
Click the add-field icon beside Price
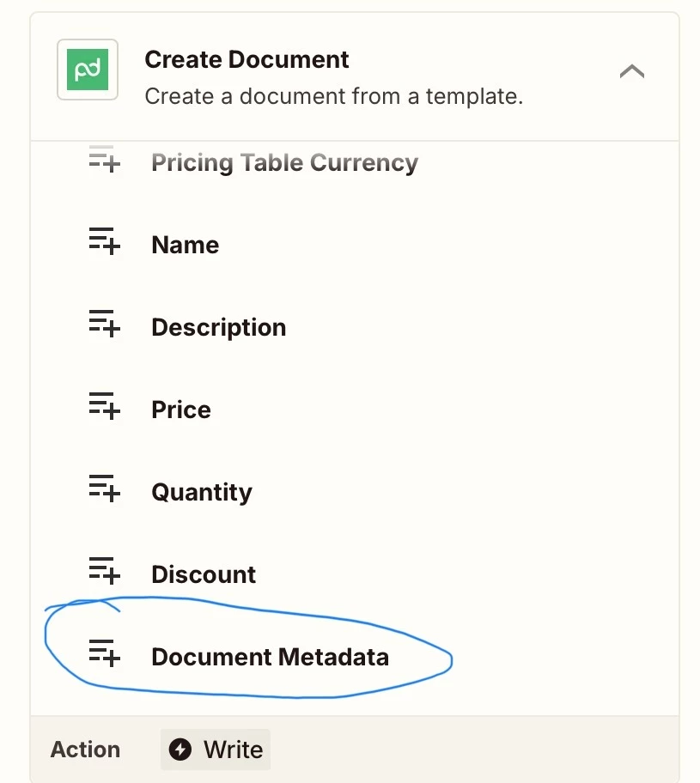(105, 406)
